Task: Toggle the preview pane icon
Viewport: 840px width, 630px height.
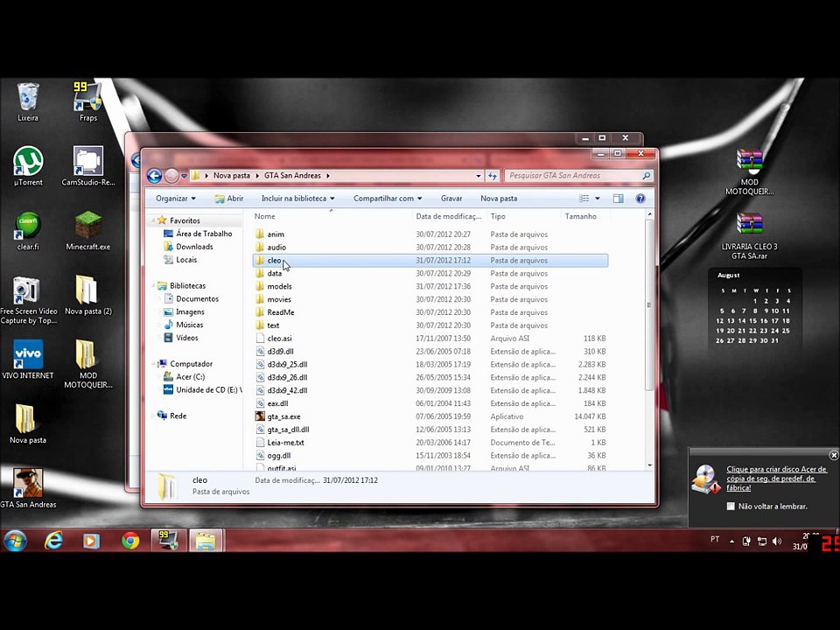Action: coord(619,199)
